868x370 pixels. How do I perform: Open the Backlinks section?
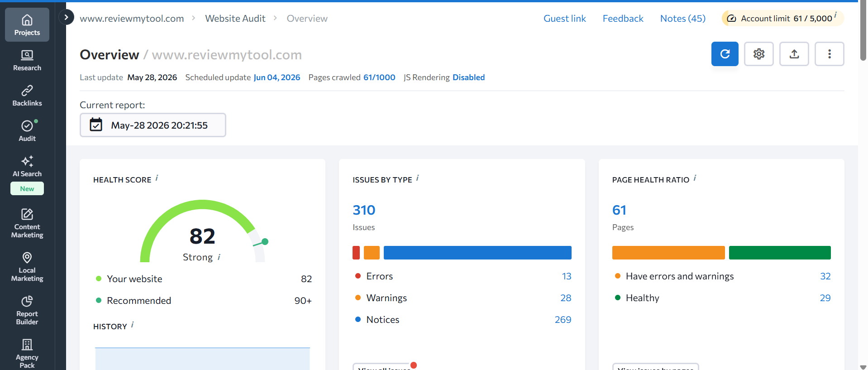(x=27, y=96)
